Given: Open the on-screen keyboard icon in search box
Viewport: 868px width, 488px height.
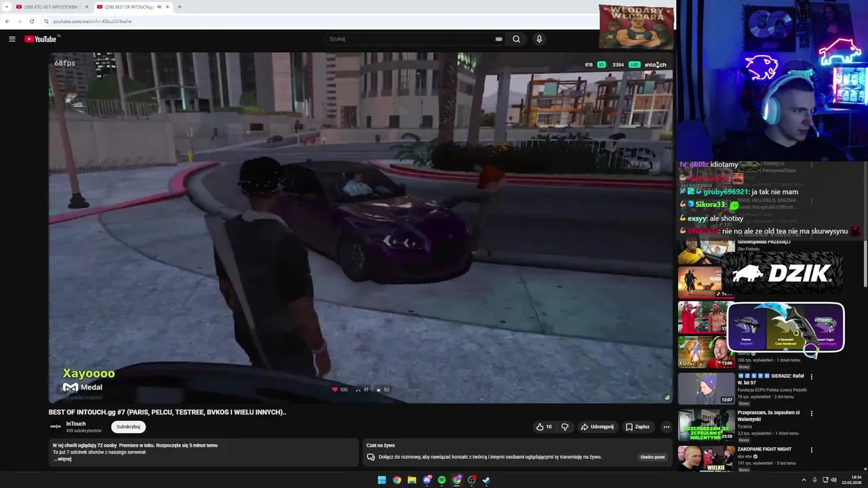Looking at the screenshot, I should (498, 39).
